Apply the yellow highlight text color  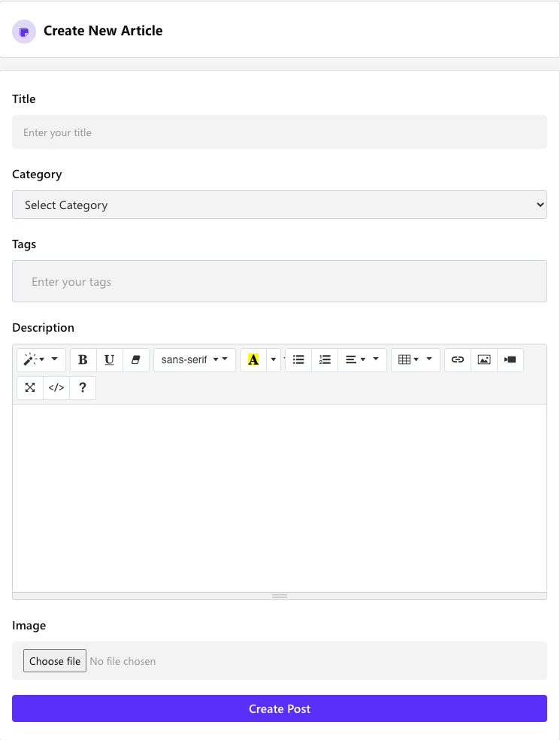(253, 360)
